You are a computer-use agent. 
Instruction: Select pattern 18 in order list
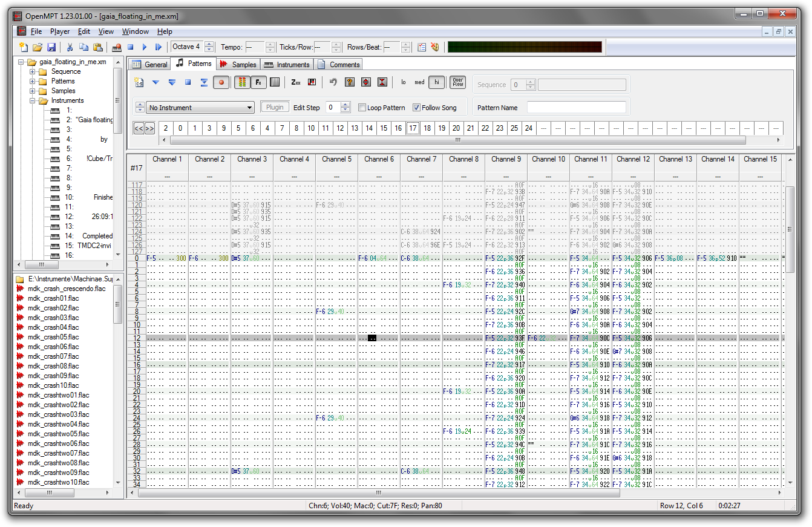tap(427, 128)
